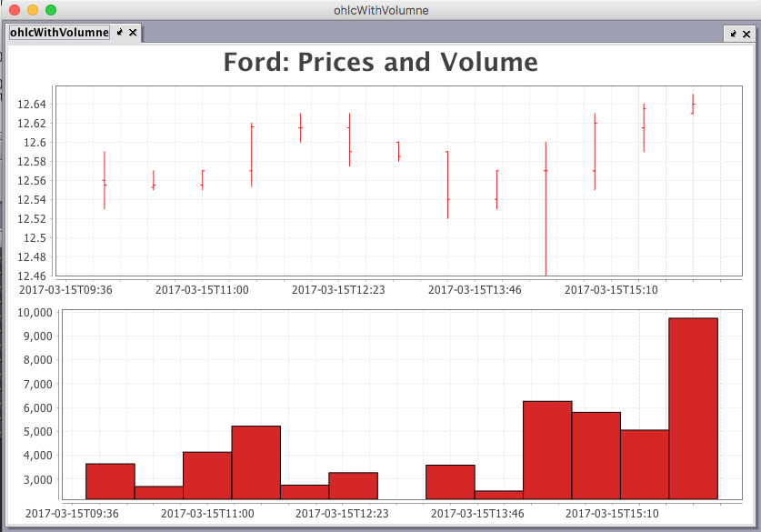Click 2017-03-15T12:23 label under price chart
The height and width of the screenshot is (532, 761).
pos(338,290)
